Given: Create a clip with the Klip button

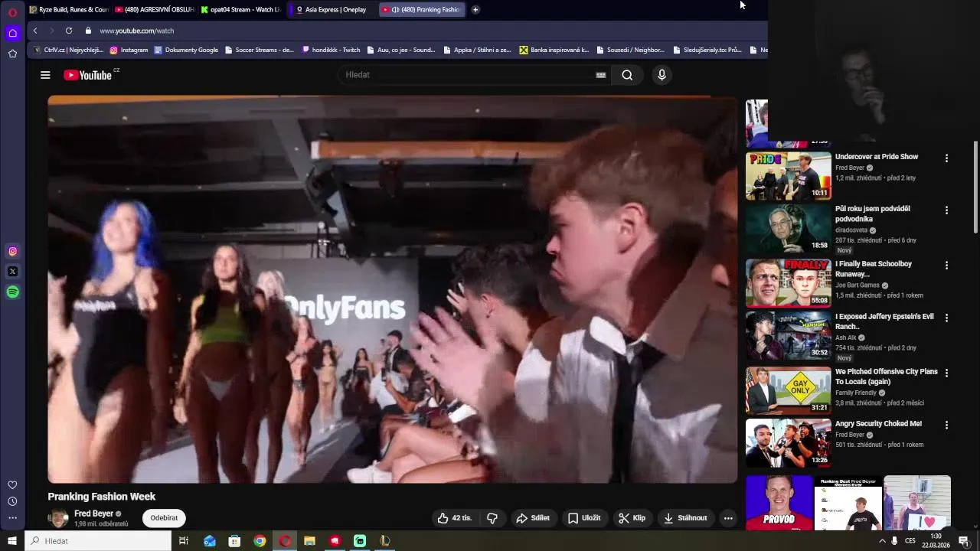Looking at the screenshot, I should (632, 518).
